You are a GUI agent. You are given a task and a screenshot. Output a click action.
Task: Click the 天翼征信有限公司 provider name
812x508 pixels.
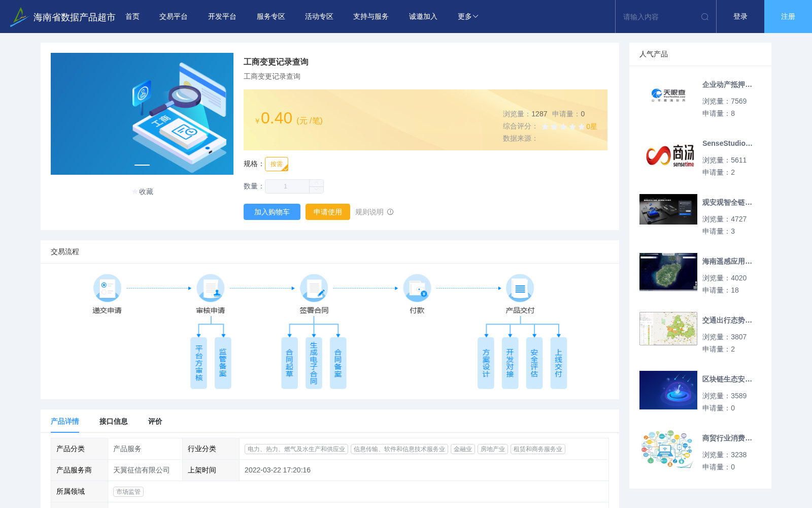pyautogui.click(x=142, y=470)
